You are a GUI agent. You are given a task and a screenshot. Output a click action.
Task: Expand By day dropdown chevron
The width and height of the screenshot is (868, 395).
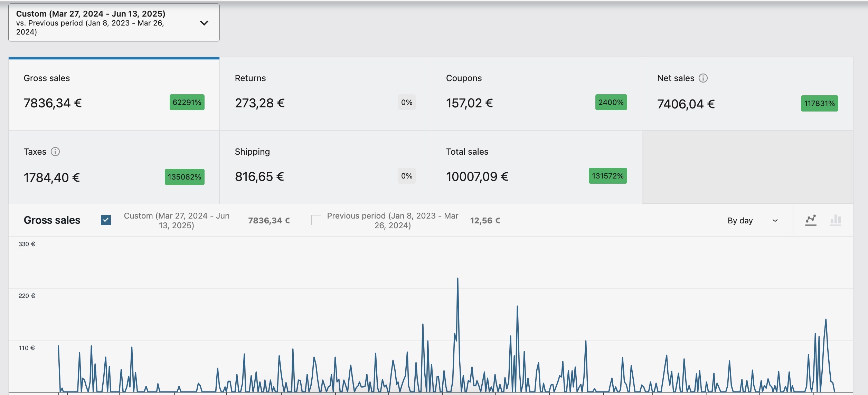pos(775,220)
